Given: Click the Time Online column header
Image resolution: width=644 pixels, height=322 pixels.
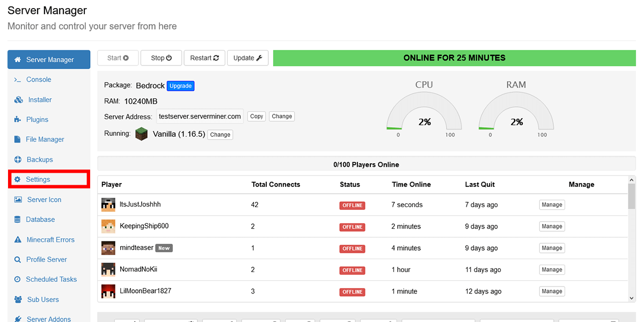Looking at the screenshot, I should 411,185.
